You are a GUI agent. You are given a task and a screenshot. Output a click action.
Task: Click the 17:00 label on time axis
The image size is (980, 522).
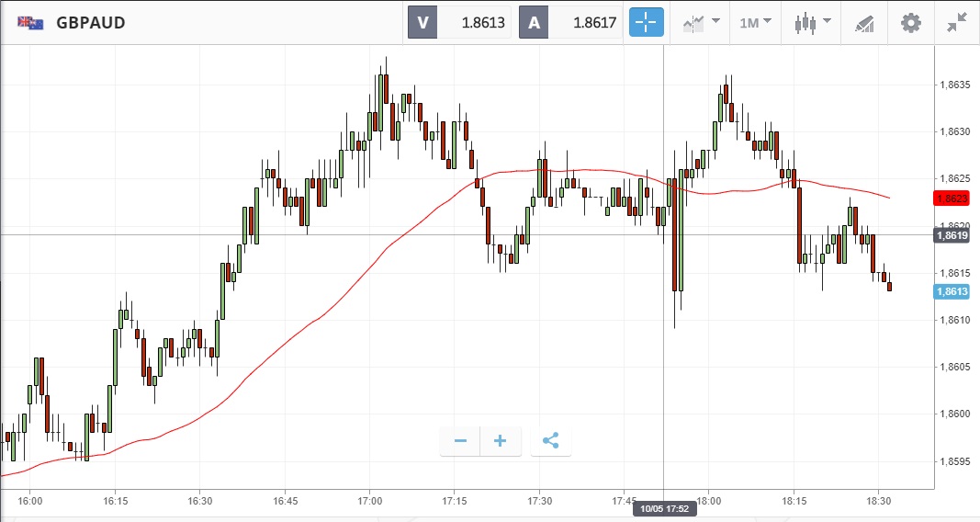click(369, 502)
